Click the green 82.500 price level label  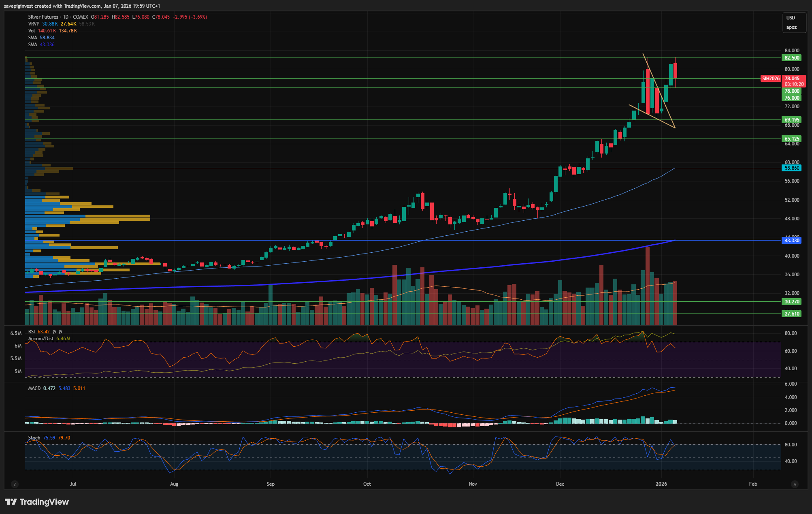coord(792,58)
